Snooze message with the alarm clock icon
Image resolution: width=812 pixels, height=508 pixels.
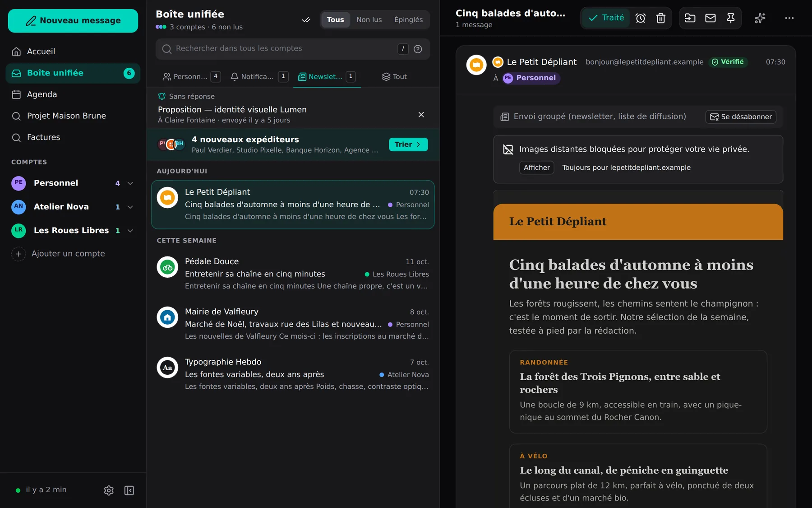point(640,18)
